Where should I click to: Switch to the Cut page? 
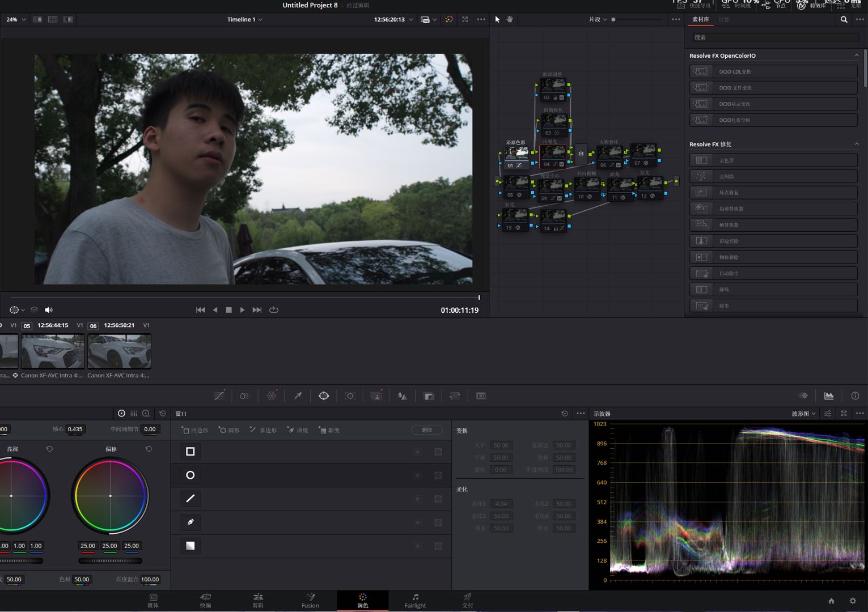(x=205, y=601)
